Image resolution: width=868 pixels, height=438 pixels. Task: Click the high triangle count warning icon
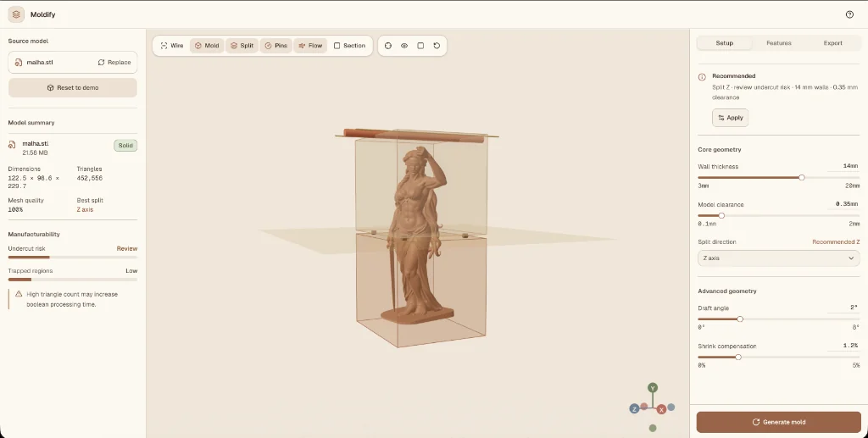click(x=19, y=294)
